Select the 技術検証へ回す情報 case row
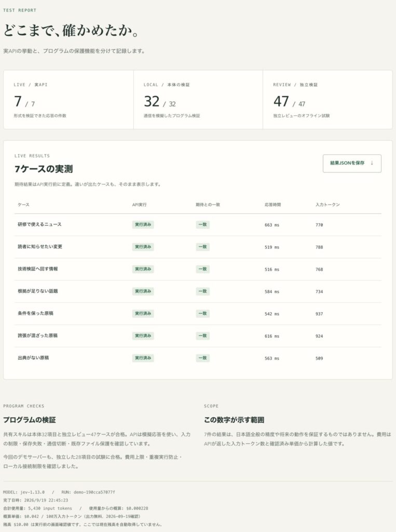 198,269
